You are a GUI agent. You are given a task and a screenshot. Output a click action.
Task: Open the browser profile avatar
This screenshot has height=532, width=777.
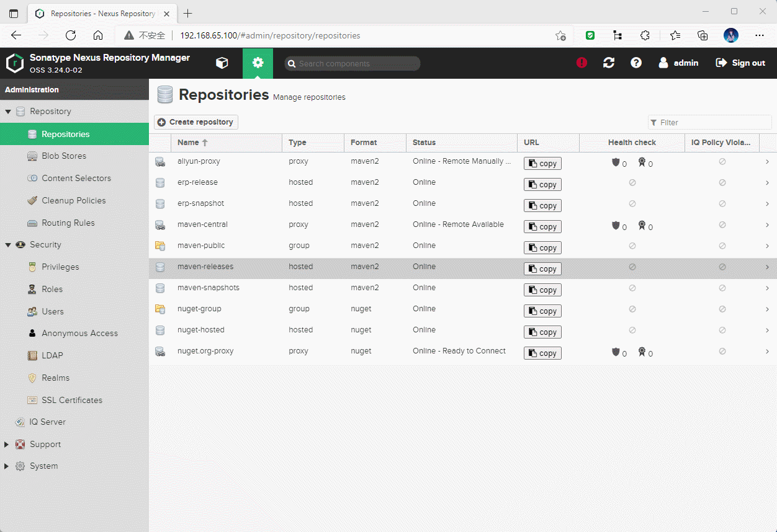pyautogui.click(x=731, y=35)
